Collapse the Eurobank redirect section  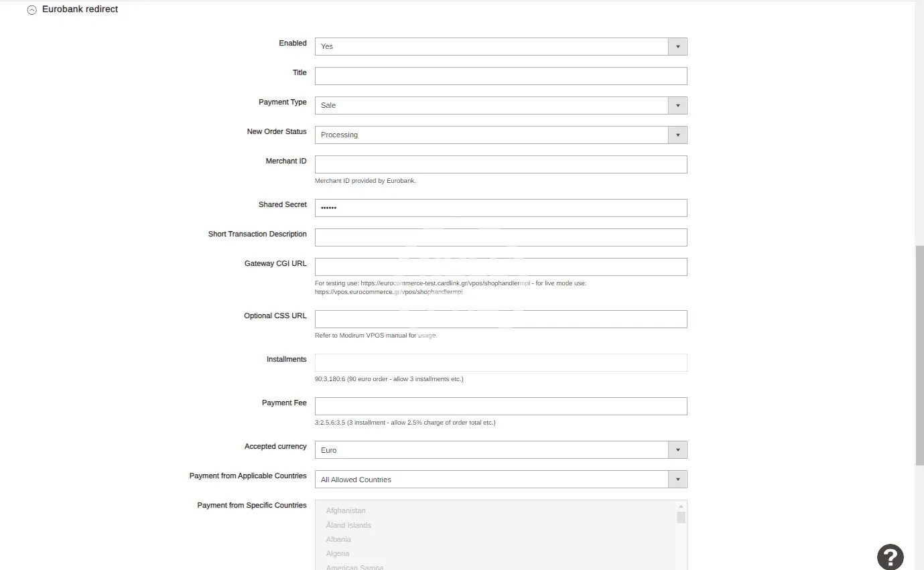coord(31,10)
